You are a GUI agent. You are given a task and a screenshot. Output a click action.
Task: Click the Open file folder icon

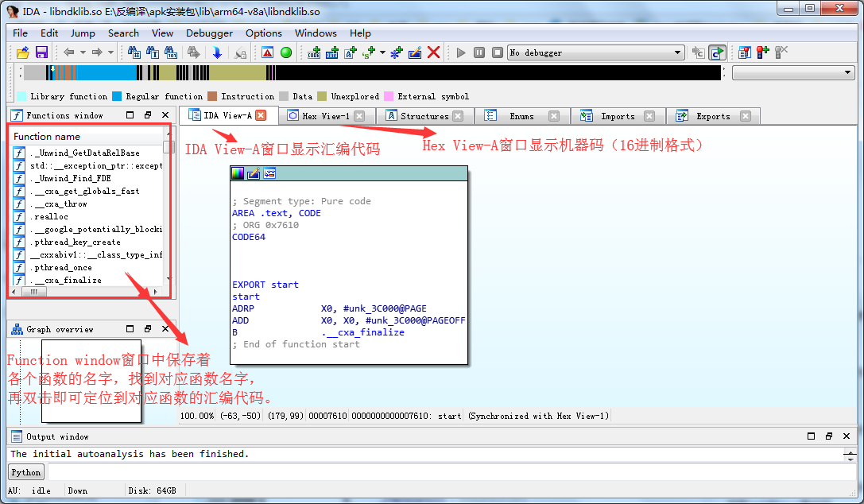pyautogui.click(x=22, y=52)
